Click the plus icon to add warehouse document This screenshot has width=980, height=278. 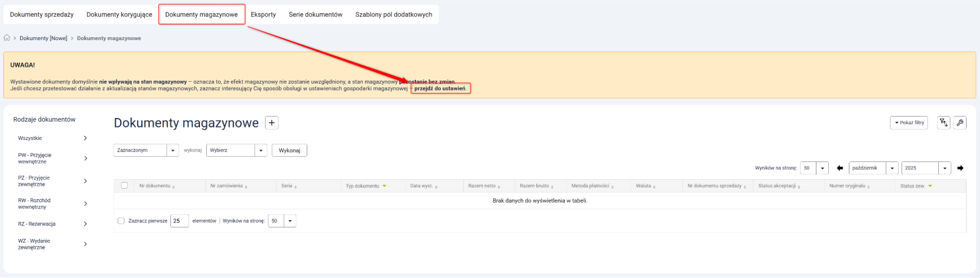(x=272, y=123)
